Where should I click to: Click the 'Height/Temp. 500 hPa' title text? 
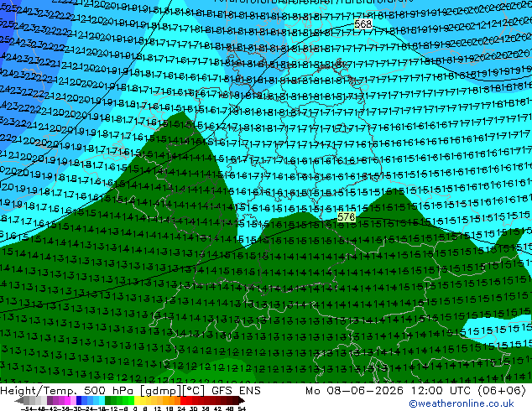click(68, 391)
